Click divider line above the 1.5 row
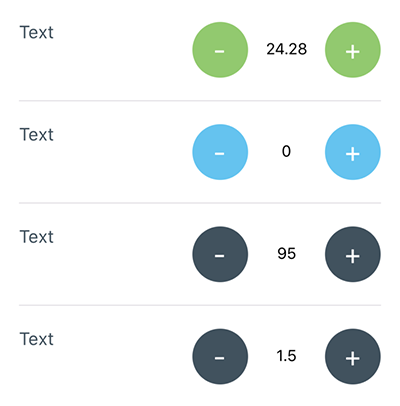 pos(200,305)
